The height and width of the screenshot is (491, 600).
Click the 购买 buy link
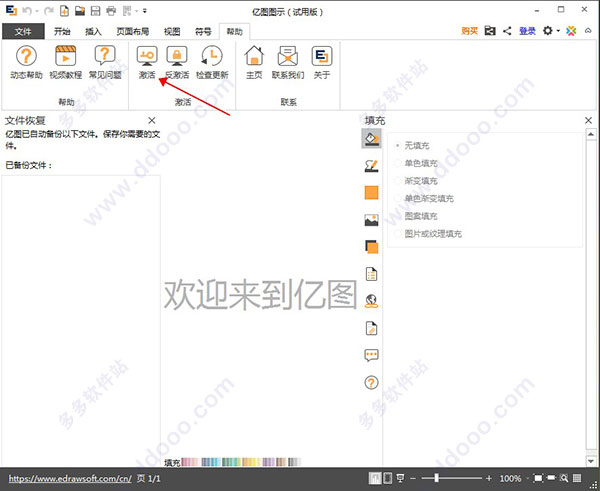click(x=470, y=31)
